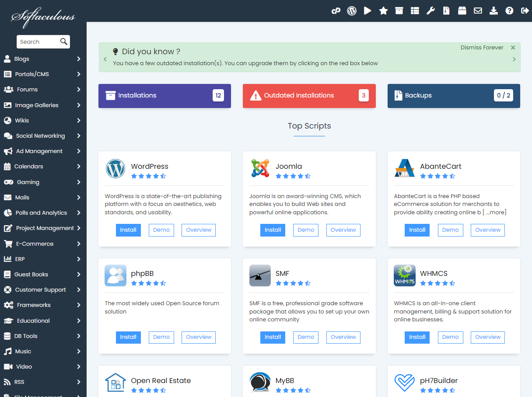
Task: Click the Demos play icon in toolbar
Action: click(x=367, y=10)
